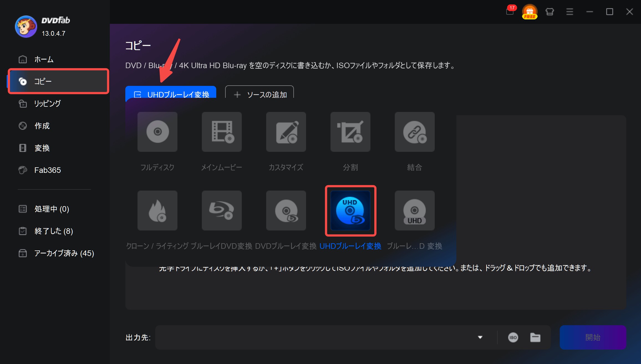Click the ソースの追加 button
Screen dimensions: 641x364
pos(259,92)
